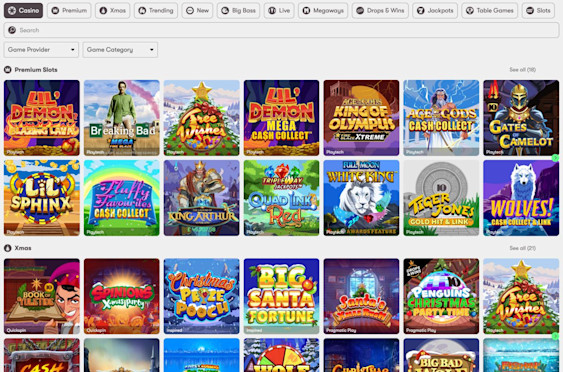Open Lil' Demon Blazing Lava game
Screen dimensions: 563x372
pyautogui.click(x=42, y=118)
